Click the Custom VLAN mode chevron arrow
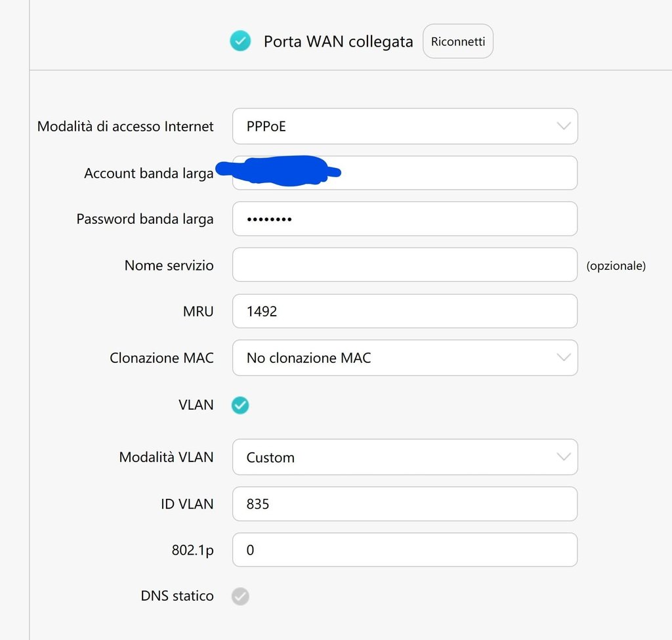 [x=563, y=457]
